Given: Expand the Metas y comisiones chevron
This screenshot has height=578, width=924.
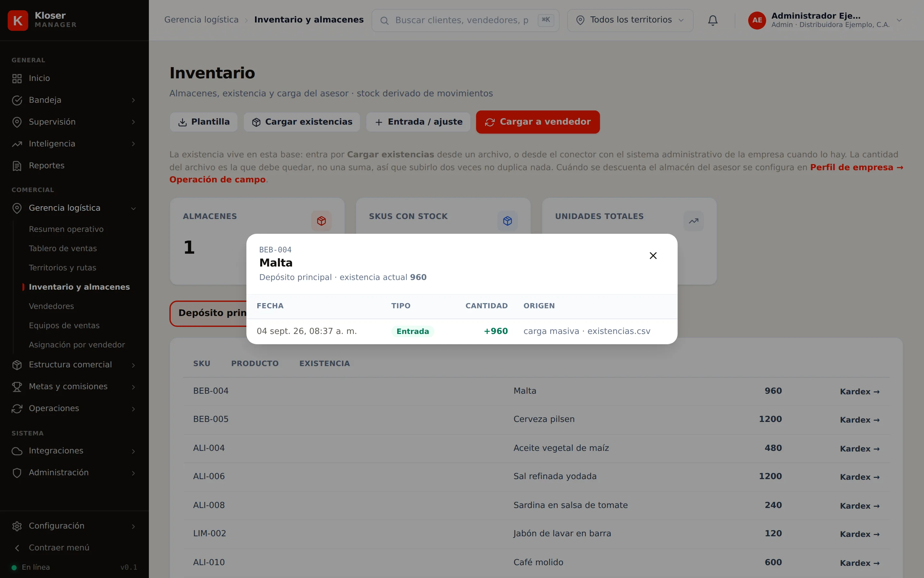Looking at the screenshot, I should [133, 387].
